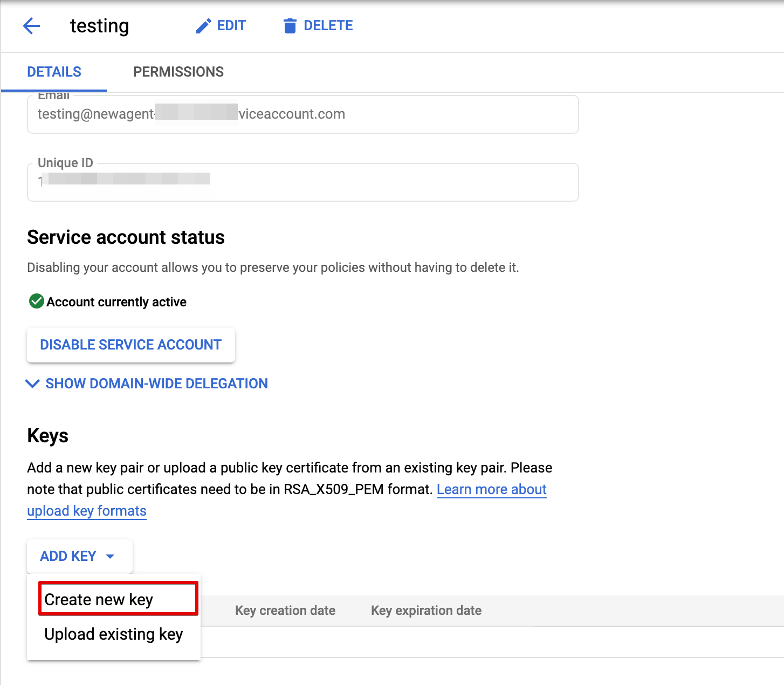Viewport: 784px width, 685px height.
Task: Click the trash Delete icon
Action: pyautogui.click(x=290, y=26)
